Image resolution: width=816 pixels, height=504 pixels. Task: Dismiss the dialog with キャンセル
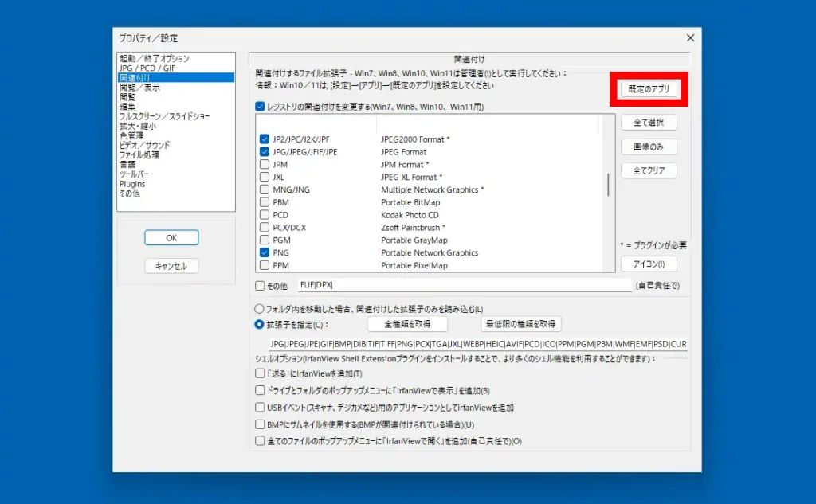pyautogui.click(x=170, y=266)
